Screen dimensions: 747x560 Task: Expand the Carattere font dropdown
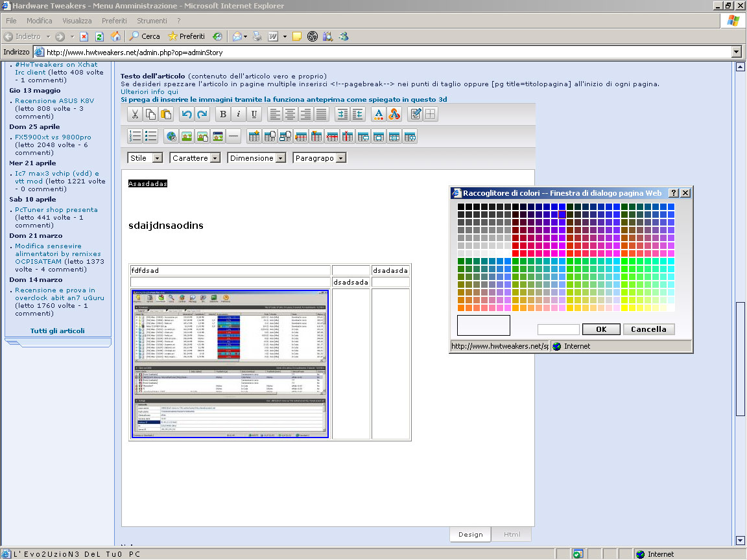(x=215, y=158)
